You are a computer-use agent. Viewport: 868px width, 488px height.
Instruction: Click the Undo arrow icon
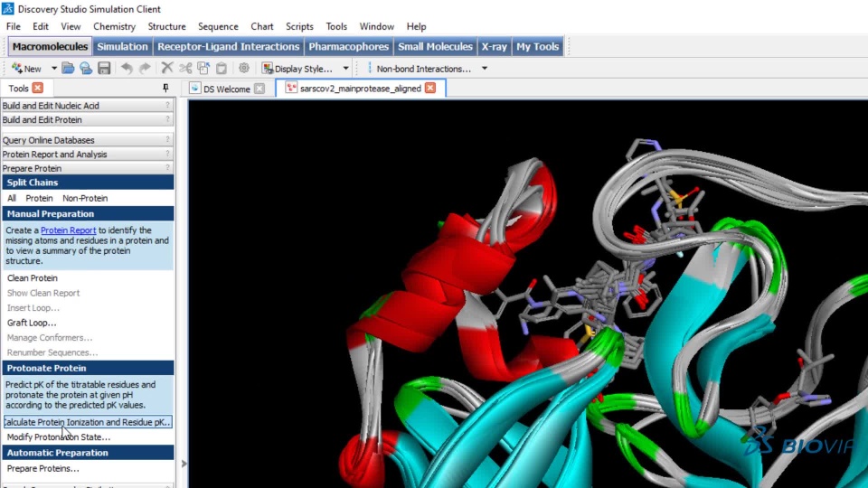coord(127,68)
